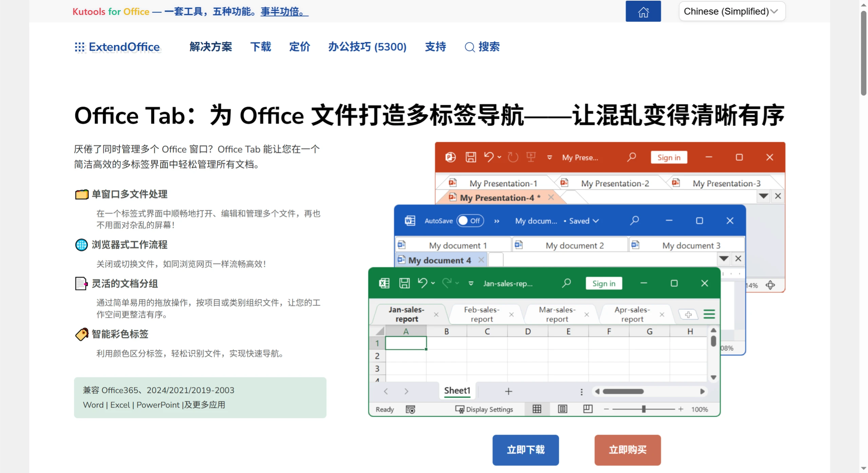Click the Undo icon in the PowerPoint window
This screenshot has height=473, width=868.
tap(490, 157)
